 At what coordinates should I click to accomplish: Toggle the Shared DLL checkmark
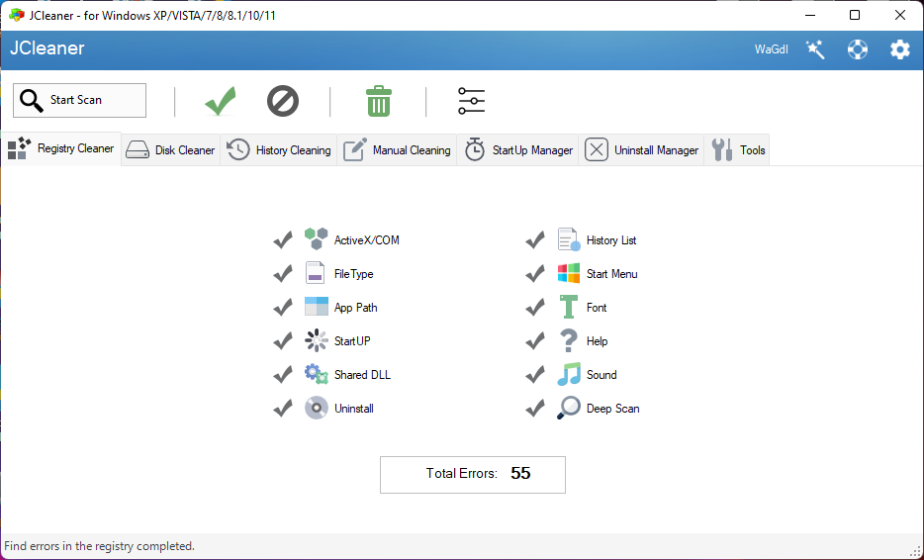click(283, 374)
